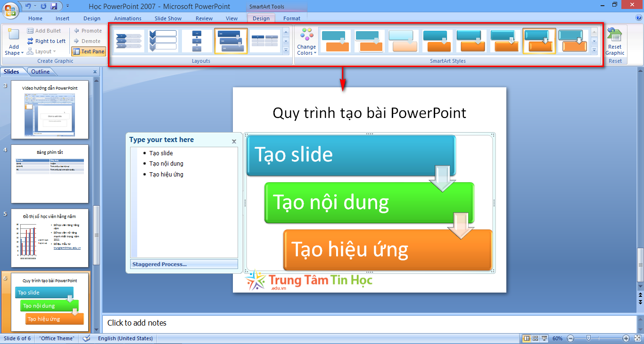The height and width of the screenshot is (344, 644).
Task: Click the Slides pane tab
Action: coord(12,72)
